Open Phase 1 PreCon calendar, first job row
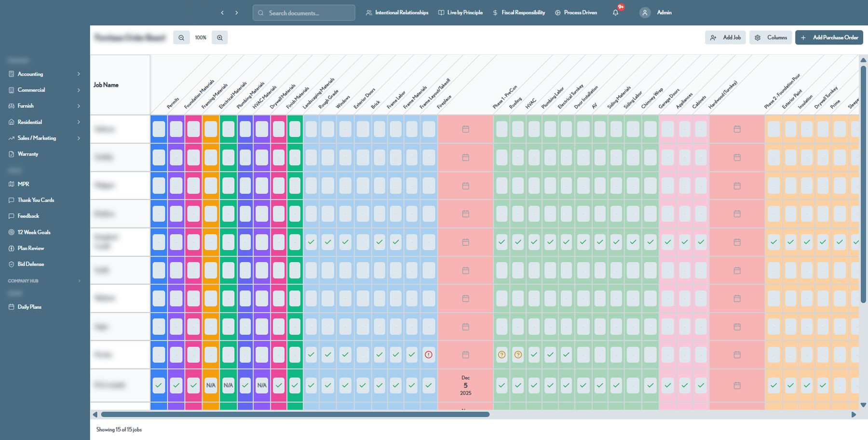The width and height of the screenshot is (868, 440). tap(465, 129)
